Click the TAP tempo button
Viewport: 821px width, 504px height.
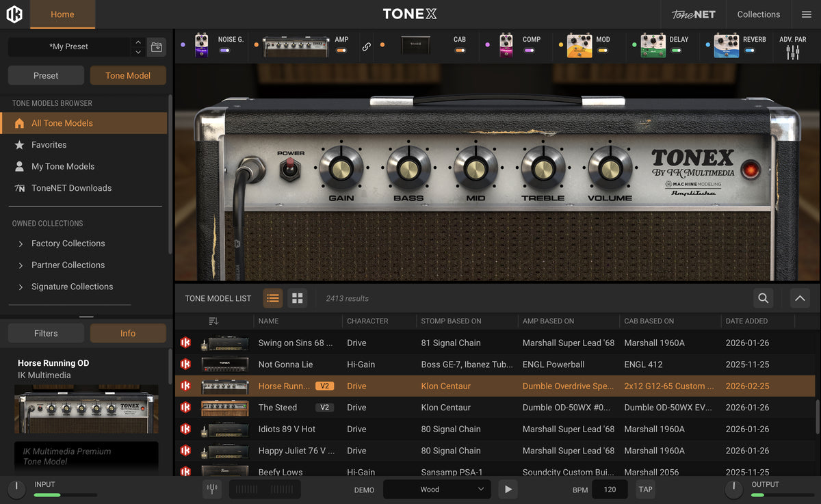point(645,489)
